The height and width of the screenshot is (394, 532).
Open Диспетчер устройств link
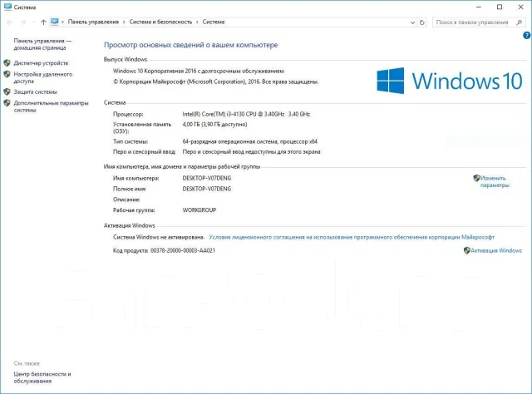point(41,63)
